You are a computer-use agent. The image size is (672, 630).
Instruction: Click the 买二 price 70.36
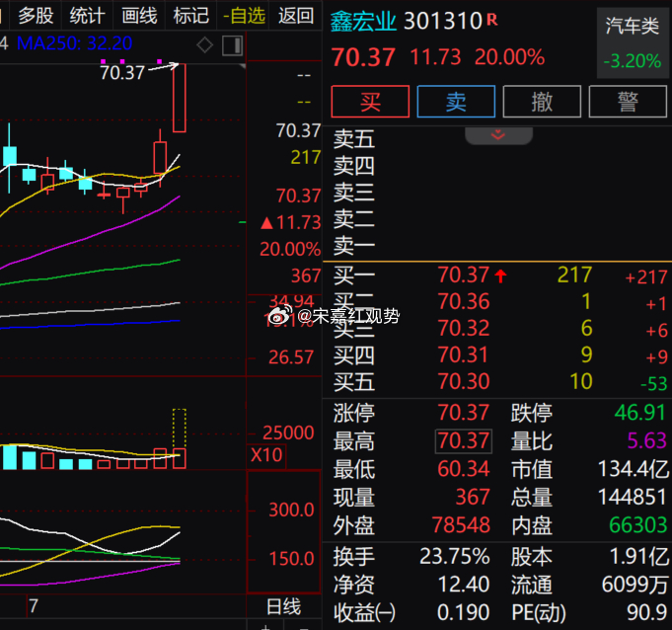point(463,302)
